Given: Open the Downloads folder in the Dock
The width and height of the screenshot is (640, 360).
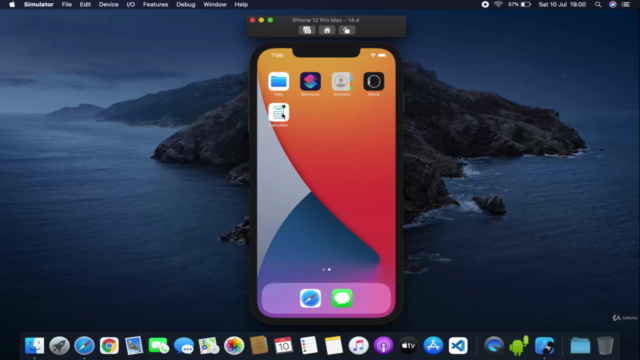Looking at the screenshot, I should pos(580,346).
